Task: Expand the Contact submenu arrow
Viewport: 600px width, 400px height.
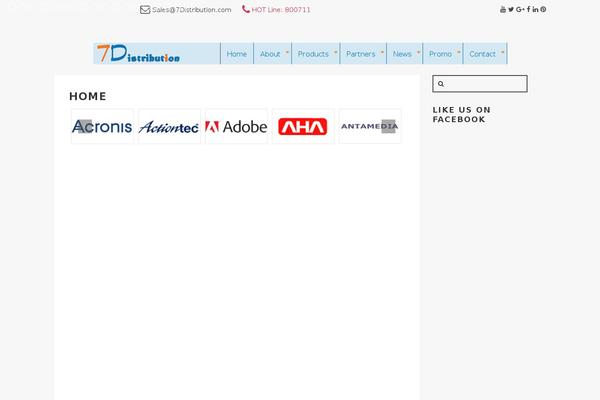Action: pos(502,52)
